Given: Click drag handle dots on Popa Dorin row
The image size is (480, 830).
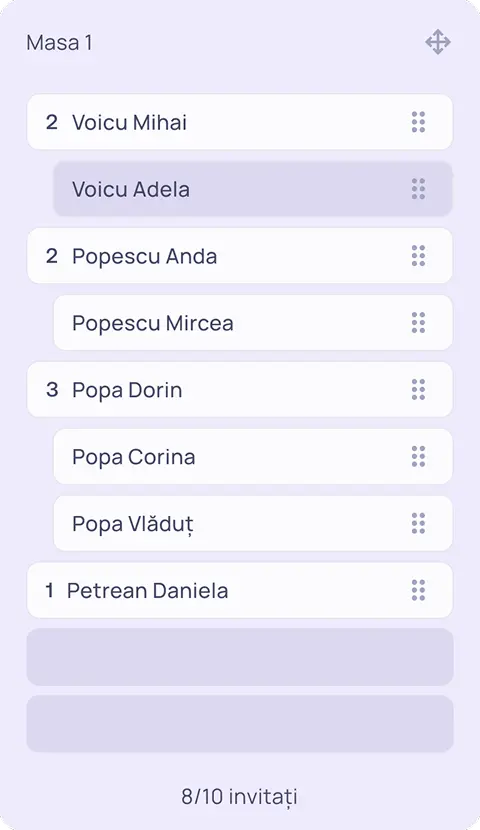Looking at the screenshot, I should click(x=418, y=390).
